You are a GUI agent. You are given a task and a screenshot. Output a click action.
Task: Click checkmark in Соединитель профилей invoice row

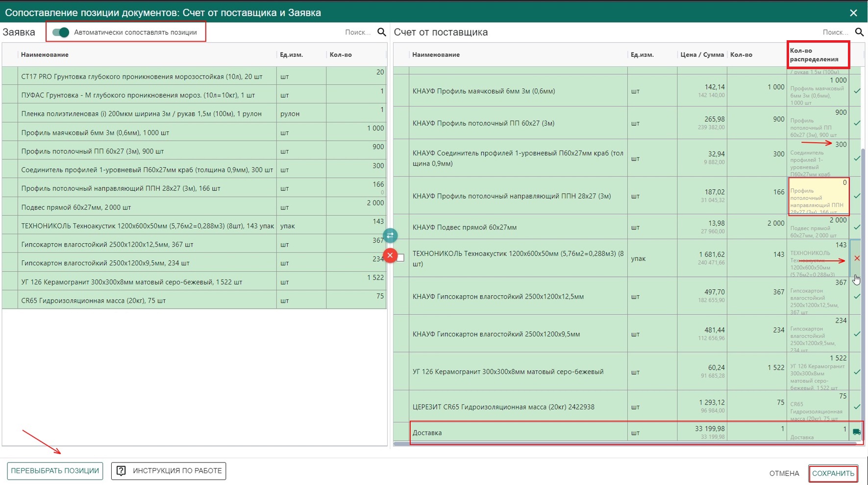[857, 158]
